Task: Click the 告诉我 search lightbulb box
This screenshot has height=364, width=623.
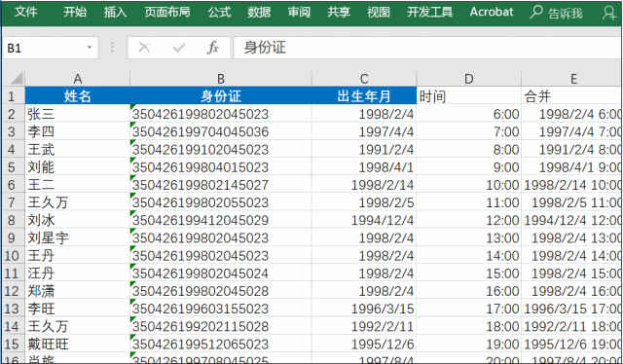Action: coord(556,13)
